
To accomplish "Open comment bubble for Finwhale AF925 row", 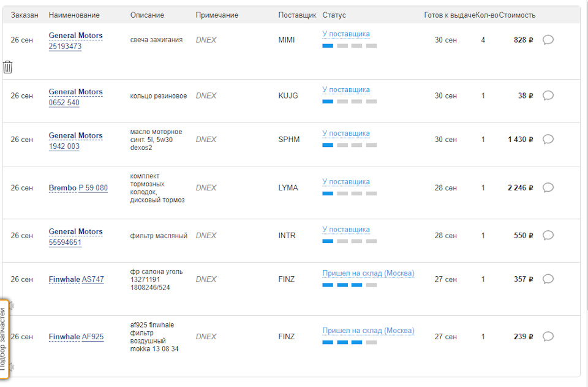I will point(548,336).
